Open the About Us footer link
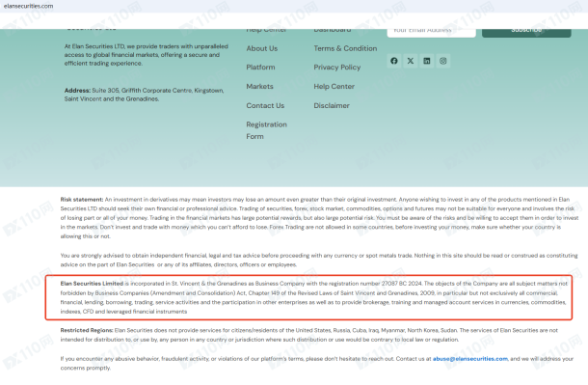The width and height of the screenshot is (588, 385). tap(262, 48)
